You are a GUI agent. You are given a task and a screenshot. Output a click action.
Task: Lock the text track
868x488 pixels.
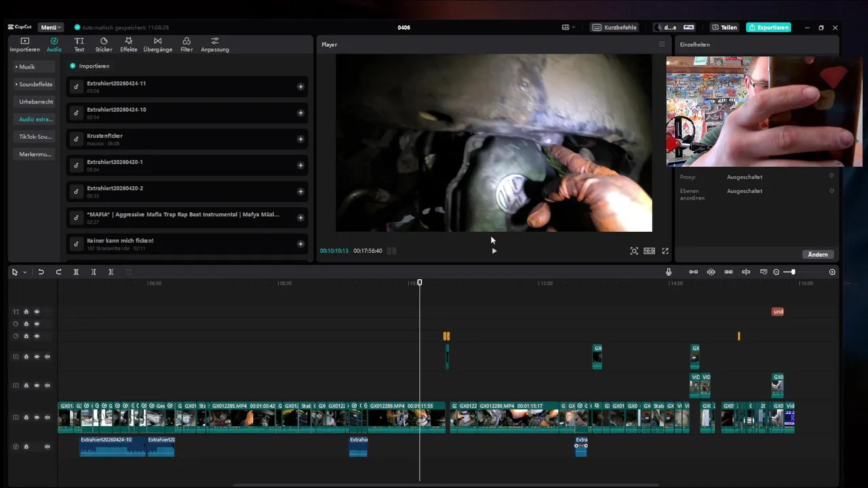26,312
